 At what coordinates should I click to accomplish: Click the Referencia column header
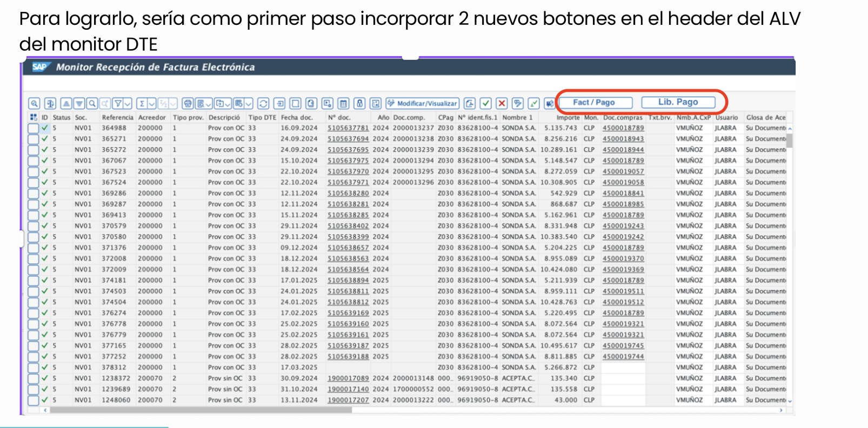click(117, 117)
